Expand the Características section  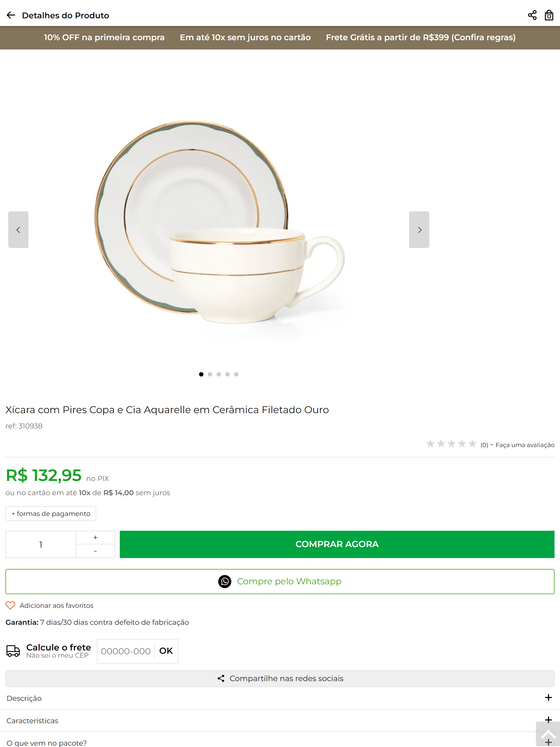[280, 721]
